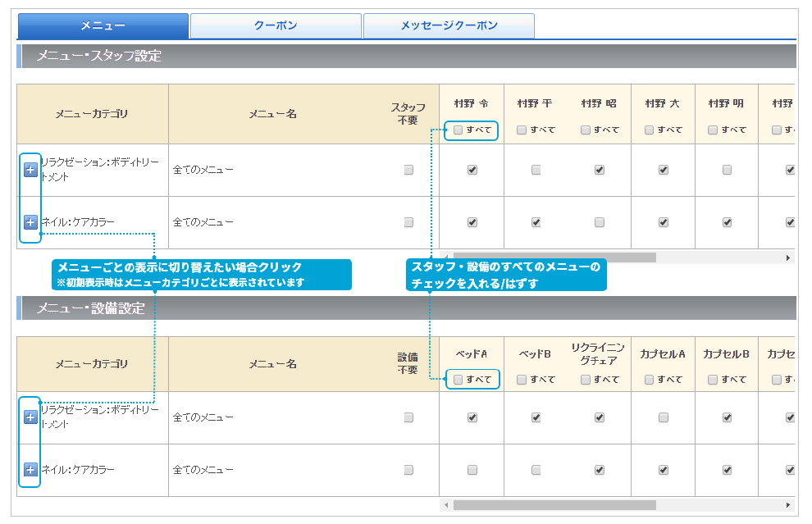Expand ネイル:ケアカラー category in equipment settings

pyautogui.click(x=30, y=470)
